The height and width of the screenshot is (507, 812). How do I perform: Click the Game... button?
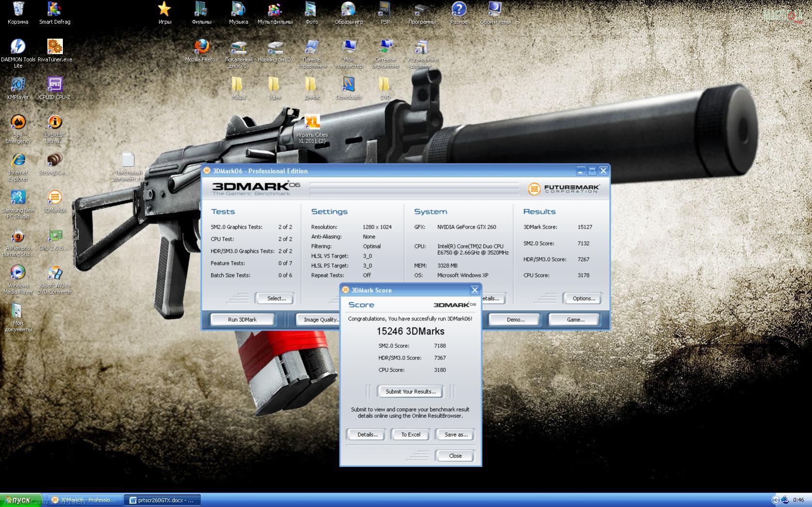tap(576, 319)
